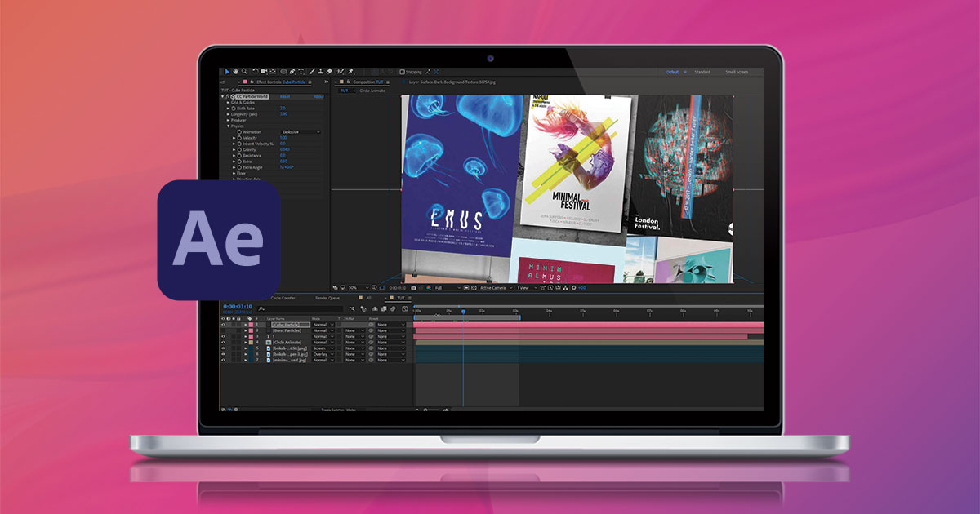Screen dimensions: 980x514
Task: Select the Pen tool
Action: 292,72
